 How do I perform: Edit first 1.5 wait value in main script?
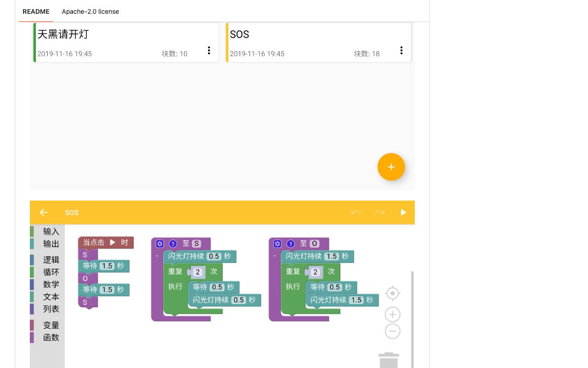107,266
